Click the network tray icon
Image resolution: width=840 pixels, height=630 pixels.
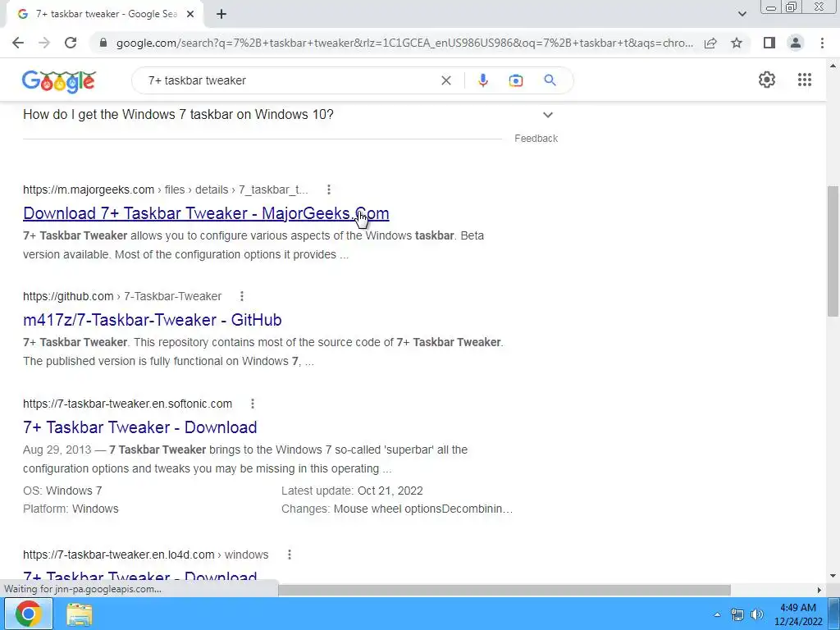[737, 614]
